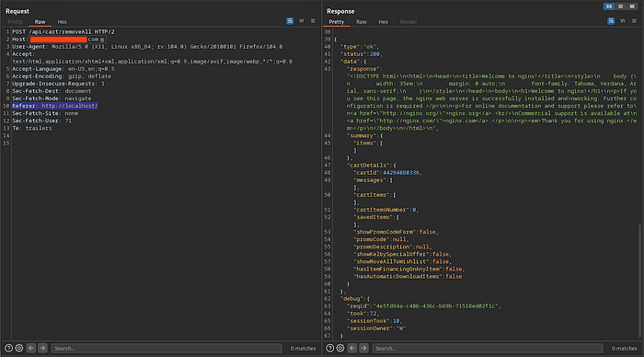Open the Request Hex tab
Image resolution: width=644 pixels, height=357 pixels.
[x=62, y=22]
